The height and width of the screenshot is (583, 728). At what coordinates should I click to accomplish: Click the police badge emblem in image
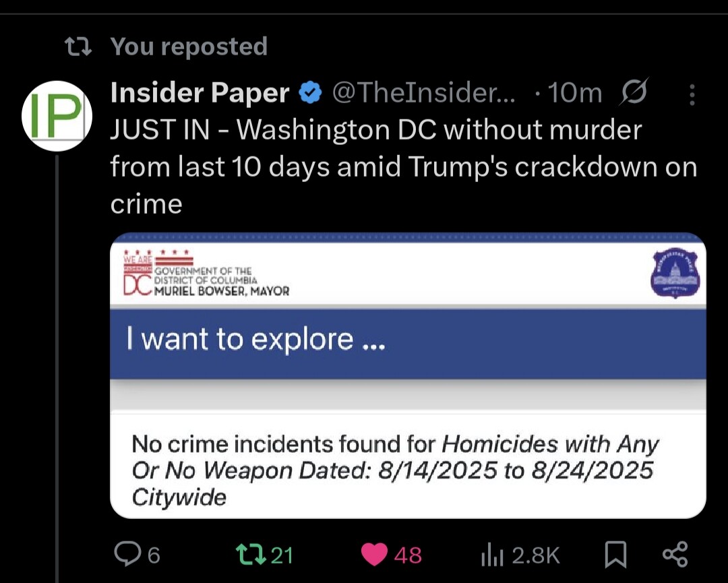click(x=675, y=275)
